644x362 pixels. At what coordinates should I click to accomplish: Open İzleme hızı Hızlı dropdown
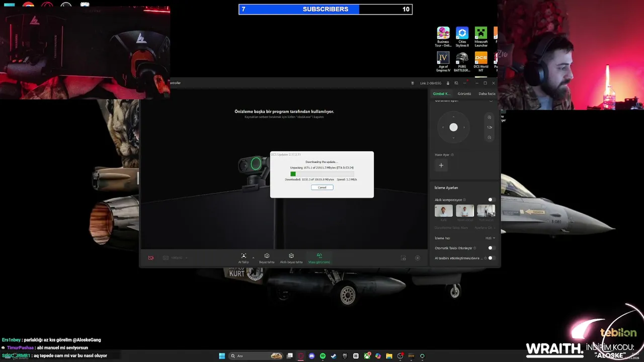click(x=490, y=238)
